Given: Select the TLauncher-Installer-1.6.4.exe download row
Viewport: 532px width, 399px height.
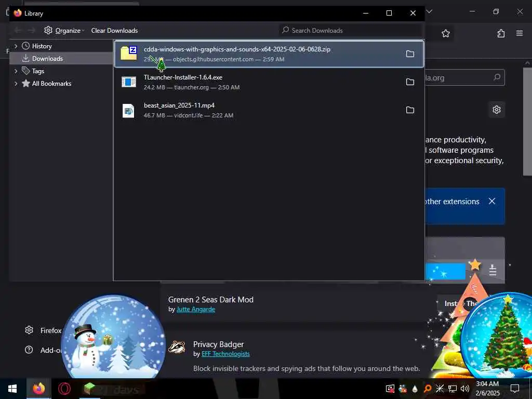Looking at the screenshot, I should (269, 82).
